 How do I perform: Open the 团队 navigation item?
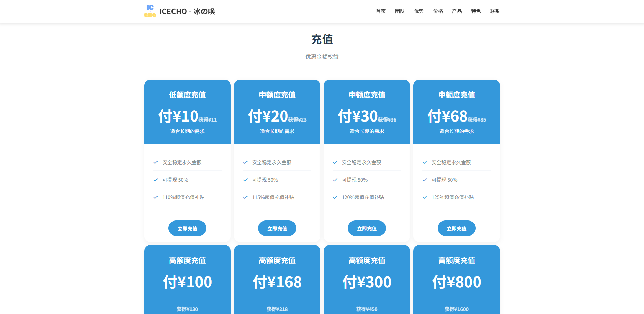(400, 11)
